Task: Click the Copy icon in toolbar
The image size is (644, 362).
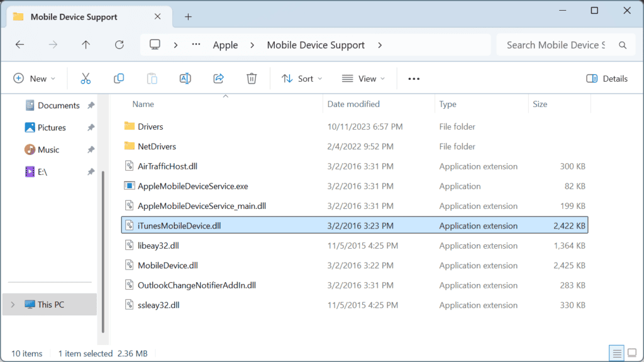Action: click(119, 79)
